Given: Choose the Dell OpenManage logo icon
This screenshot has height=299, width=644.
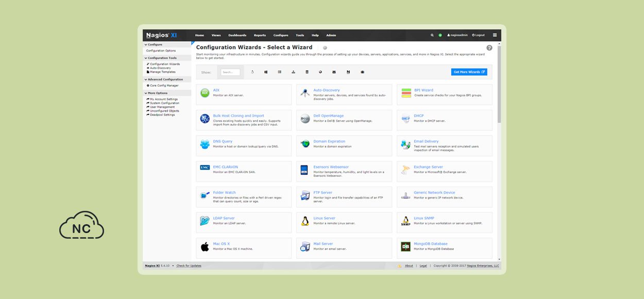Looking at the screenshot, I should tap(305, 119).
